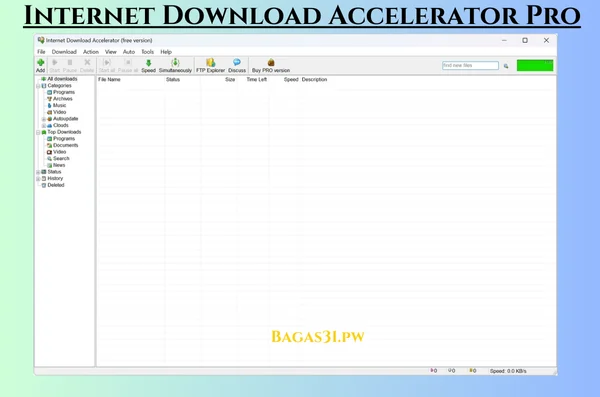Open the Discuss toolbar icon
This screenshot has width=600, height=397.
237,65
